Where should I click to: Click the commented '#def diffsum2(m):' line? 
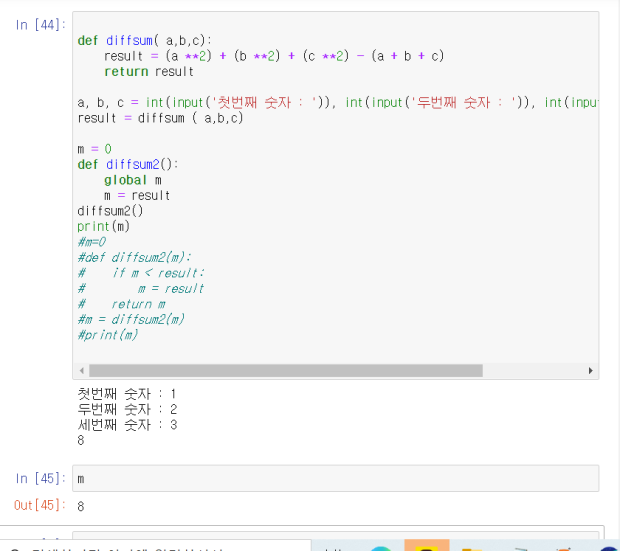pos(134,258)
